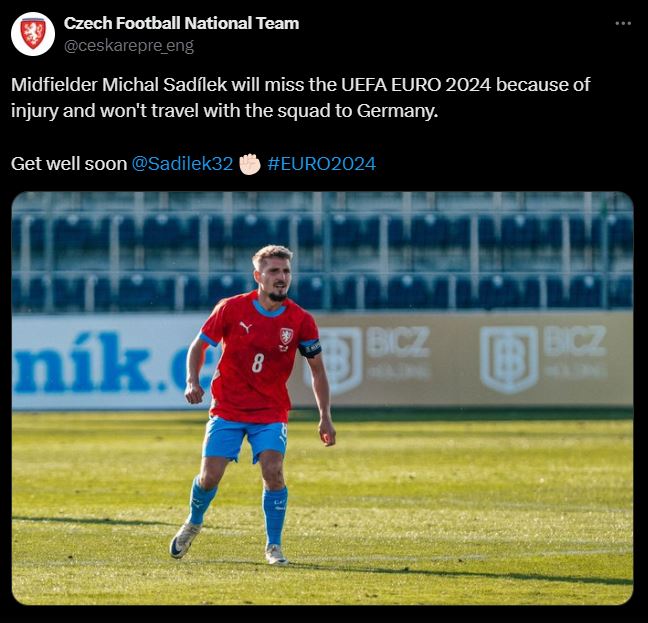This screenshot has height=623, width=648.
Task: Open the #EURO2024 hashtag
Action: 322,164
